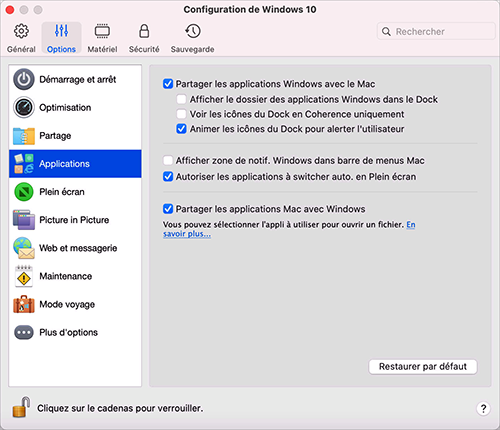Uncheck Animer les icônes du Dock
Screen dimensions: 500x430
pyautogui.click(x=181, y=129)
